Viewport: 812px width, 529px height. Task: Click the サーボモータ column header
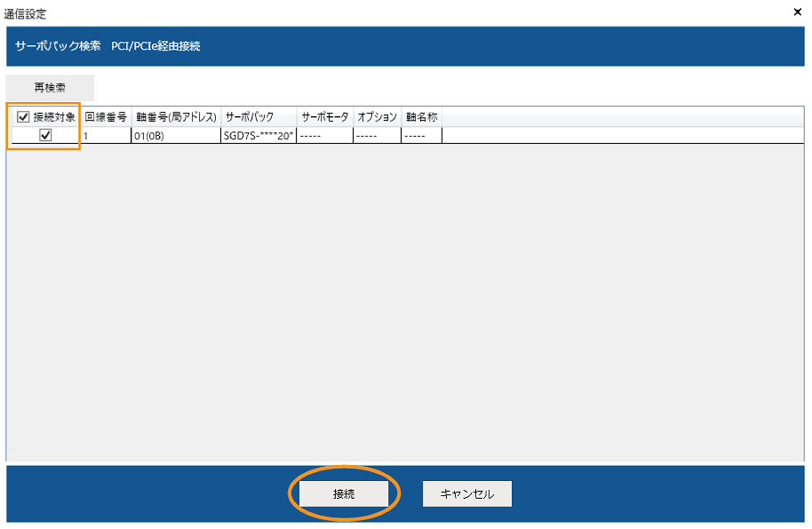point(324,116)
